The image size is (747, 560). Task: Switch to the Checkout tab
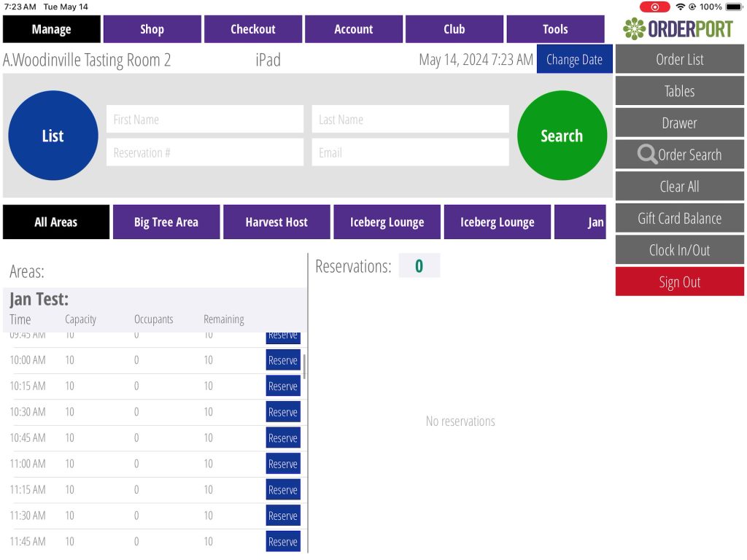coord(252,29)
